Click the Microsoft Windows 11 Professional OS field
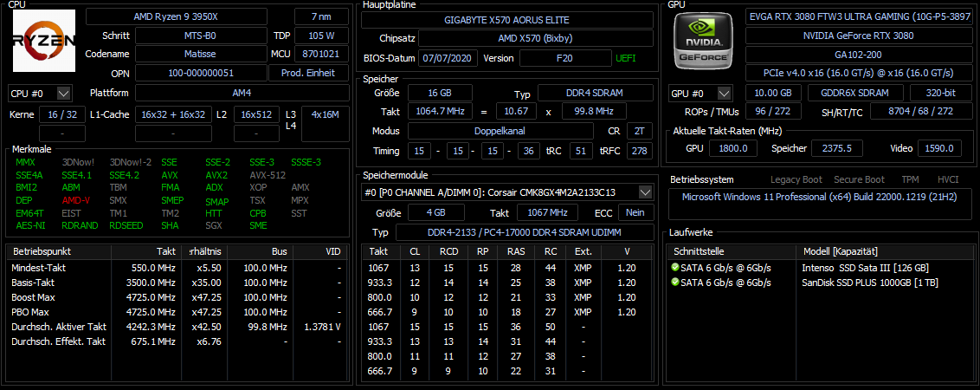Image resolution: width=980 pixels, height=390 pixels. click(820, 204)
